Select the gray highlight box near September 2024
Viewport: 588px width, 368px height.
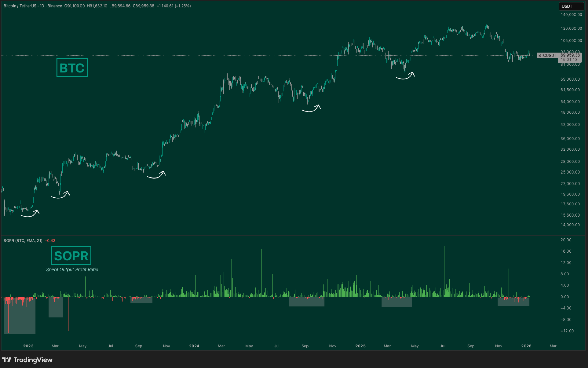[306, 303]
